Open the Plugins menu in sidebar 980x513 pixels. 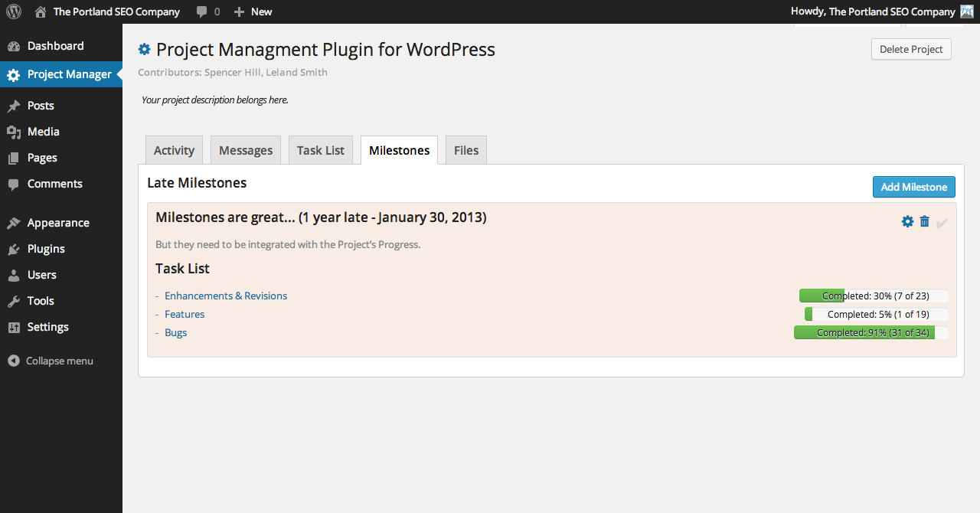[46, 249]
